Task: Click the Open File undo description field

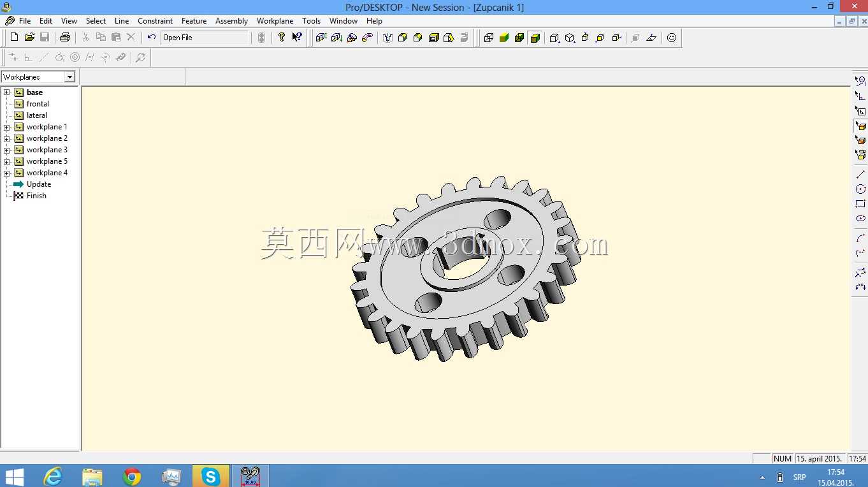Action: click(x=205, y=38)
